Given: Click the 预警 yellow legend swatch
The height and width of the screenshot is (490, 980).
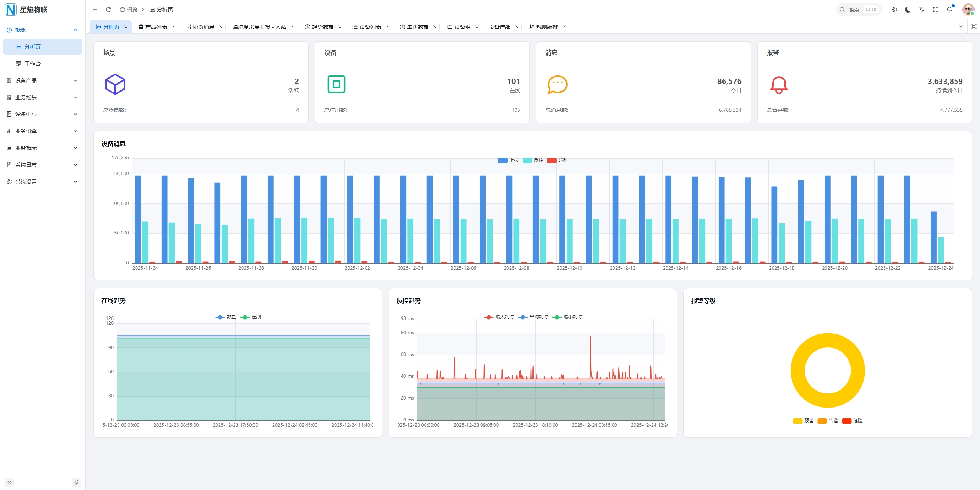Looking at the screenshot, I should pos(797,421).
